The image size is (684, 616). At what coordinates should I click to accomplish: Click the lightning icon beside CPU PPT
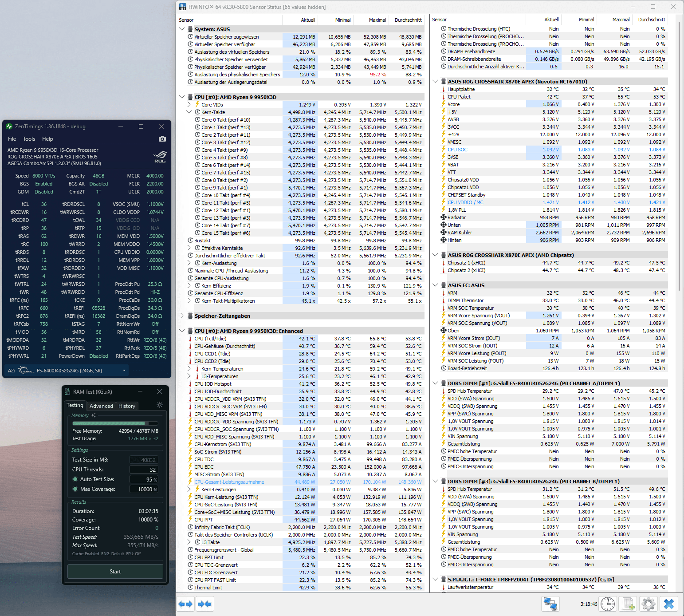coord(190,520)
